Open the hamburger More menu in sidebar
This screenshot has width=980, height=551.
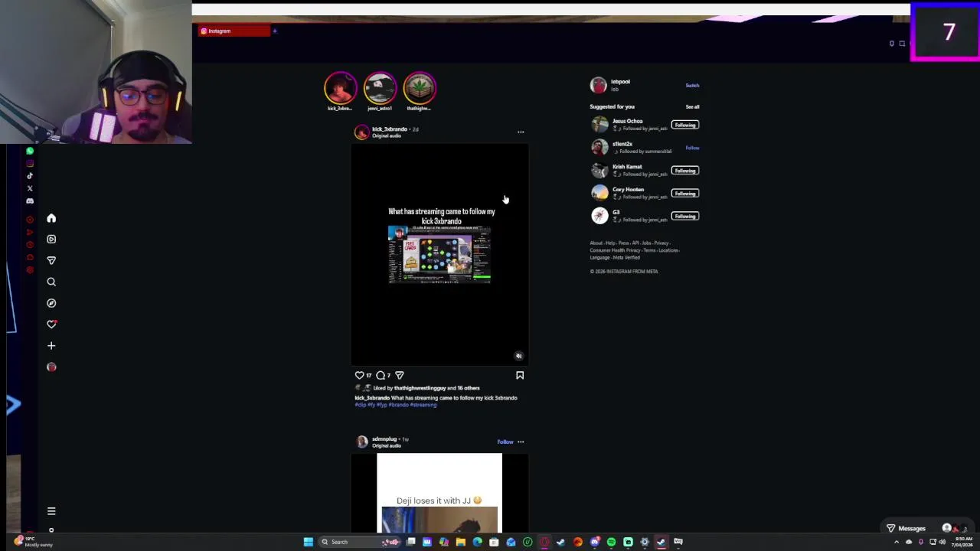click(x=51, y=510)
